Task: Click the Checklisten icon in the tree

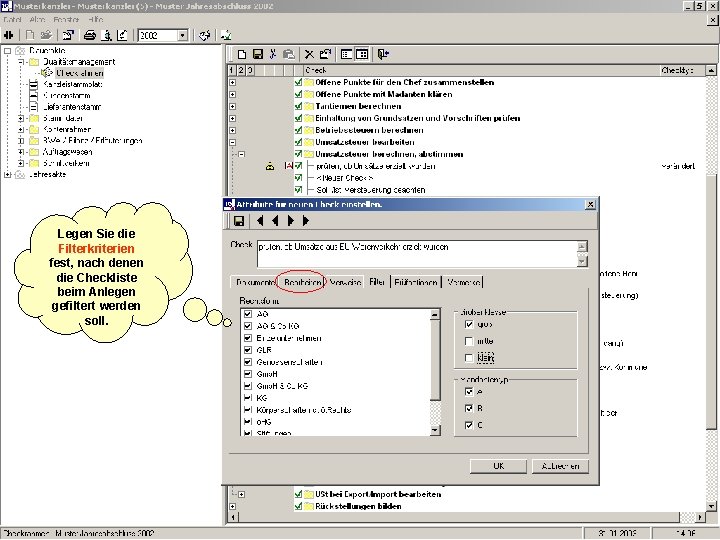Action: tap(47, 73)
